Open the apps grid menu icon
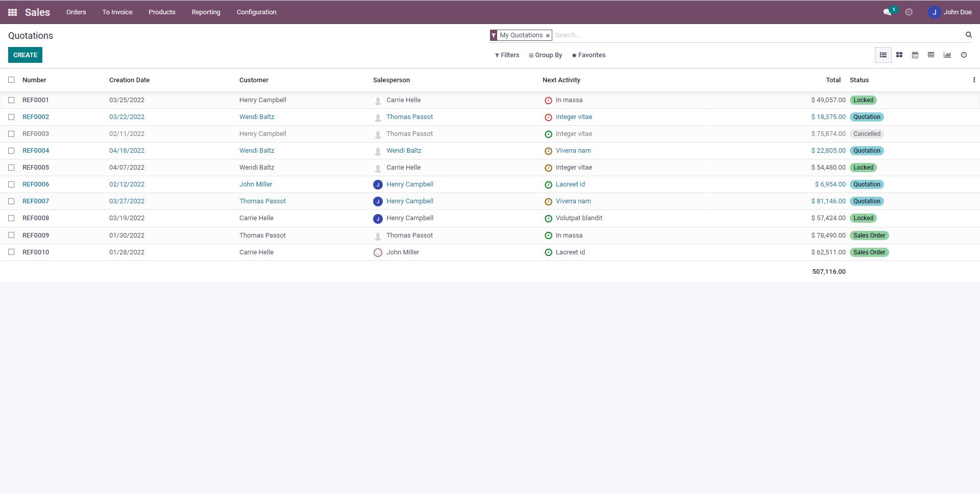980x494 pixels. 12,12
